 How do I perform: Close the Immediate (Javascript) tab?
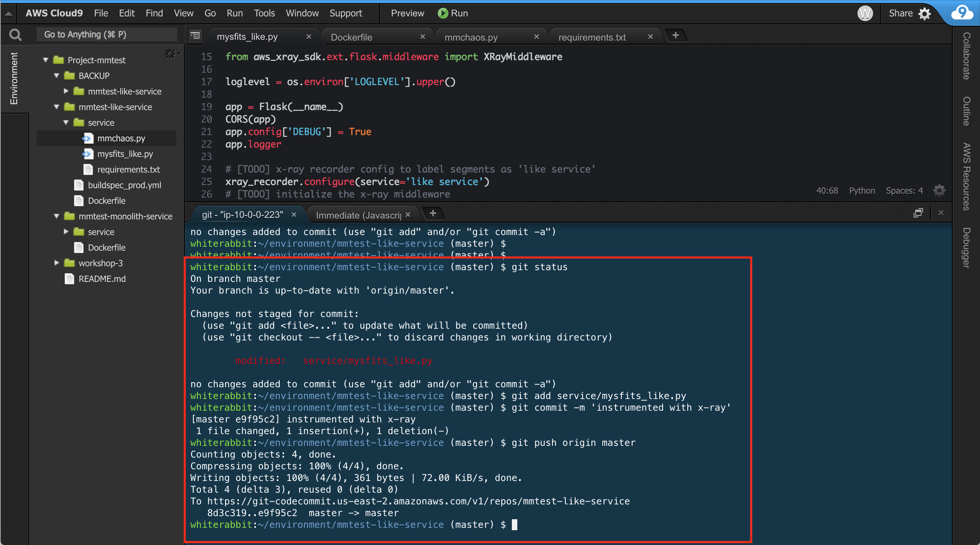pos(408,214)
